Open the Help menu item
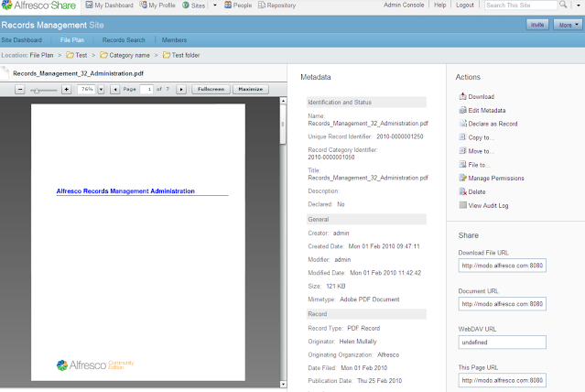Image resolution: width=585 pixels, height=392 pixels. point(439,5)
